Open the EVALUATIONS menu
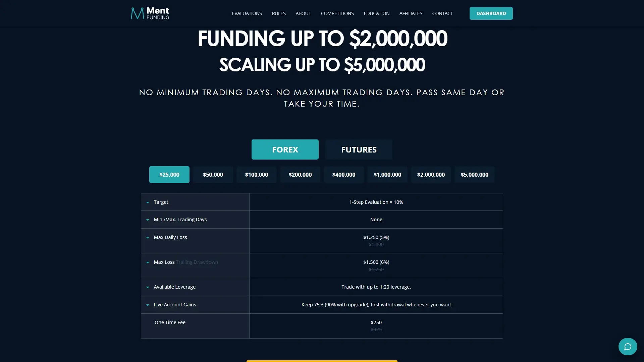 pos(247,13)
